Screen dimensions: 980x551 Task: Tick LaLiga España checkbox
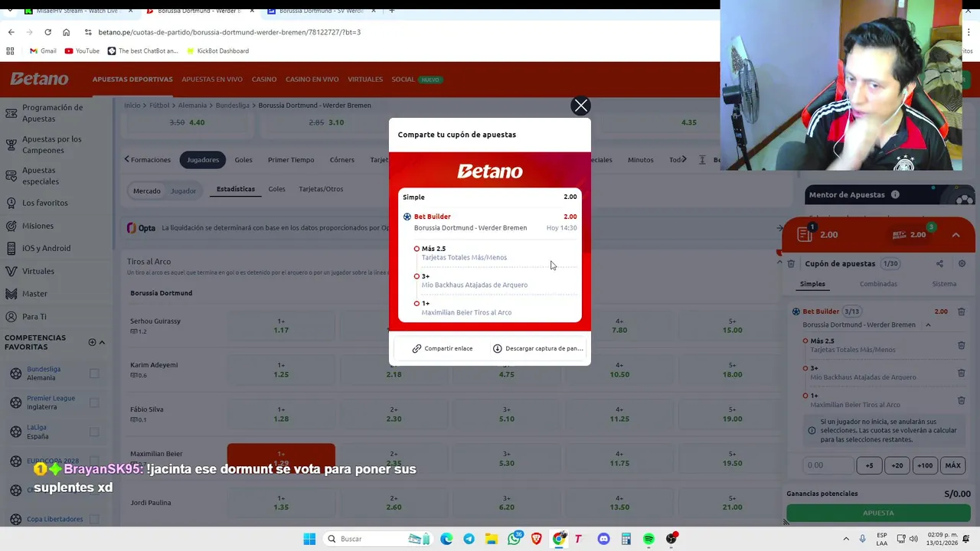click(x=94, y=432)
